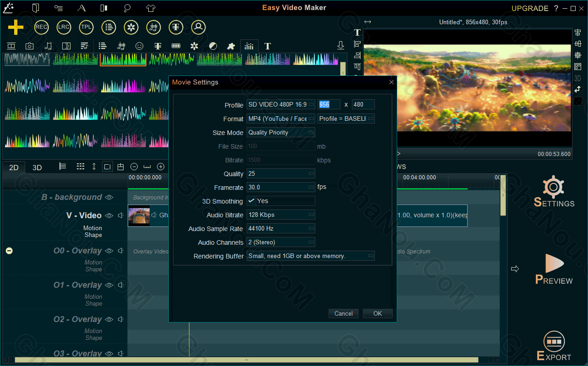
Task: Click the Preview play icon
Action: 554,264
